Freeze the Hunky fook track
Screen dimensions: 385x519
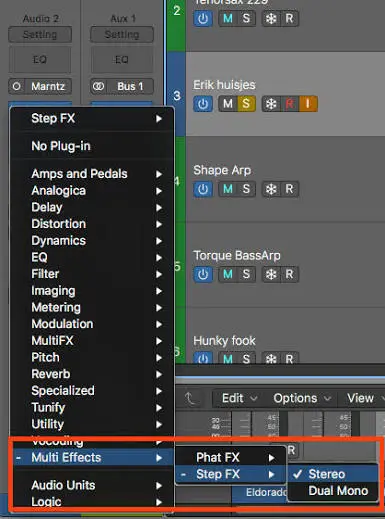(271, 358)
